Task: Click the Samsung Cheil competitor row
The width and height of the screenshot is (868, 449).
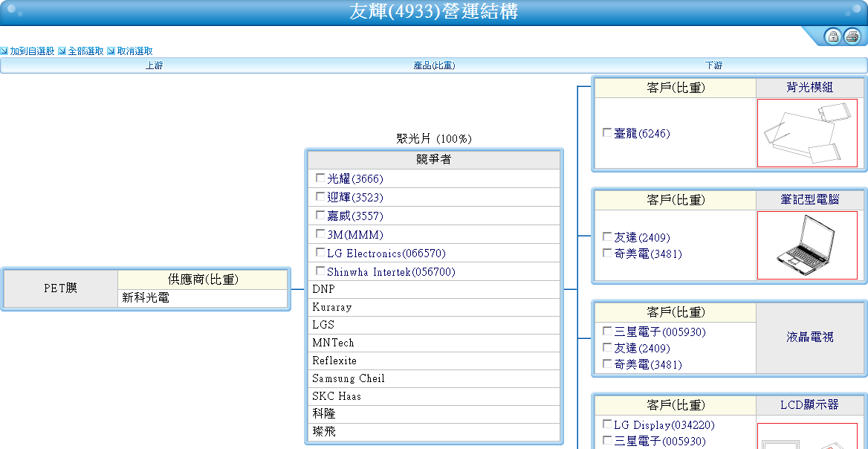Action: (x=434, y=378)
